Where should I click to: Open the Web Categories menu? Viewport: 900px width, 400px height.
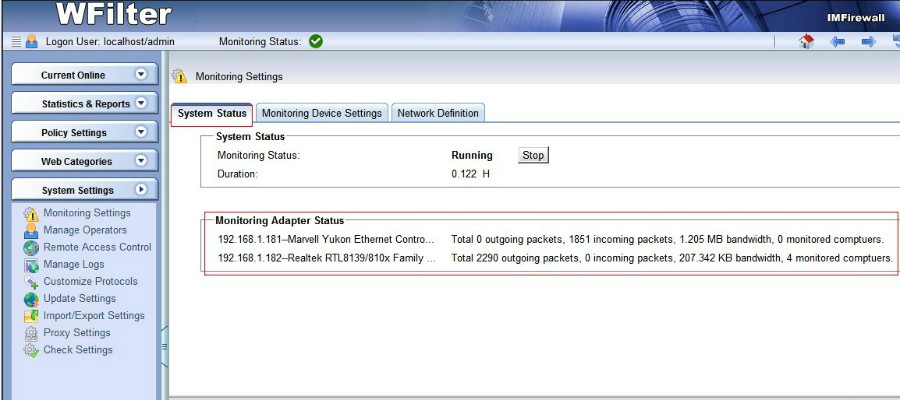(x=84, y=161)
